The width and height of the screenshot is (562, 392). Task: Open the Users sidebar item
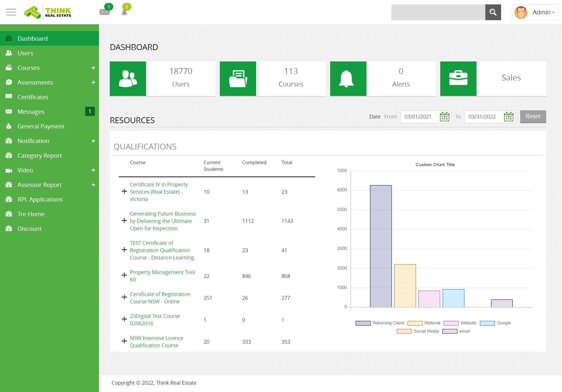49,53
